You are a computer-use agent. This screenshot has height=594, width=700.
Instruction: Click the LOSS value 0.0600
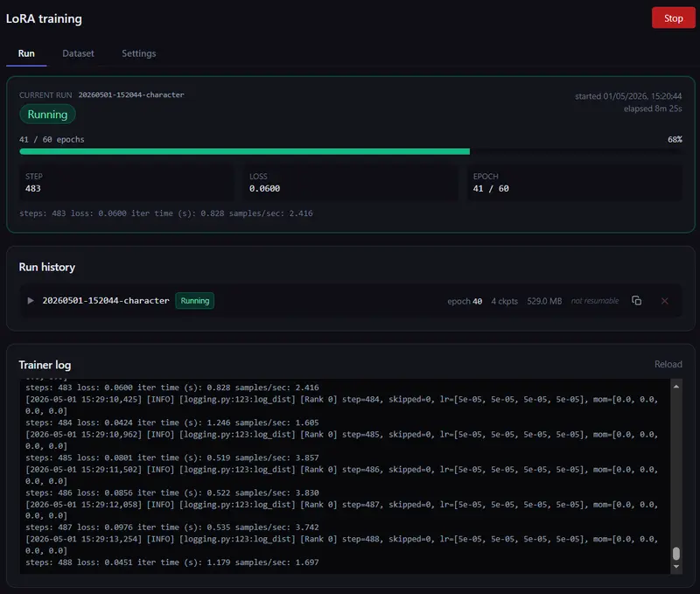point(265,188)
